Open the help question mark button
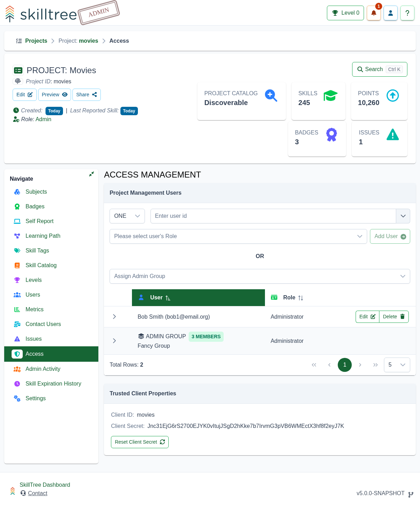Viewport: 420px width, 506px height. 407,13
